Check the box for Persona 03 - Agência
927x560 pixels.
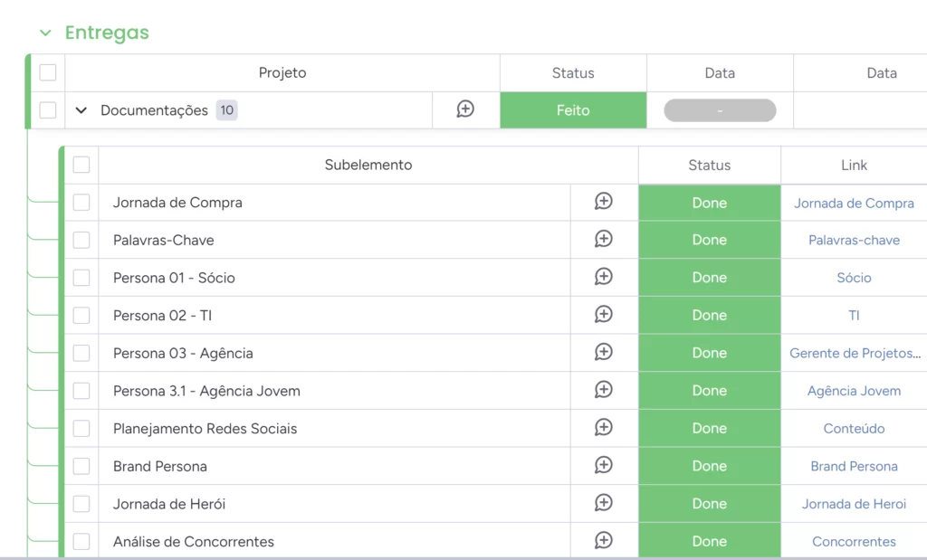tap(81, 353)
